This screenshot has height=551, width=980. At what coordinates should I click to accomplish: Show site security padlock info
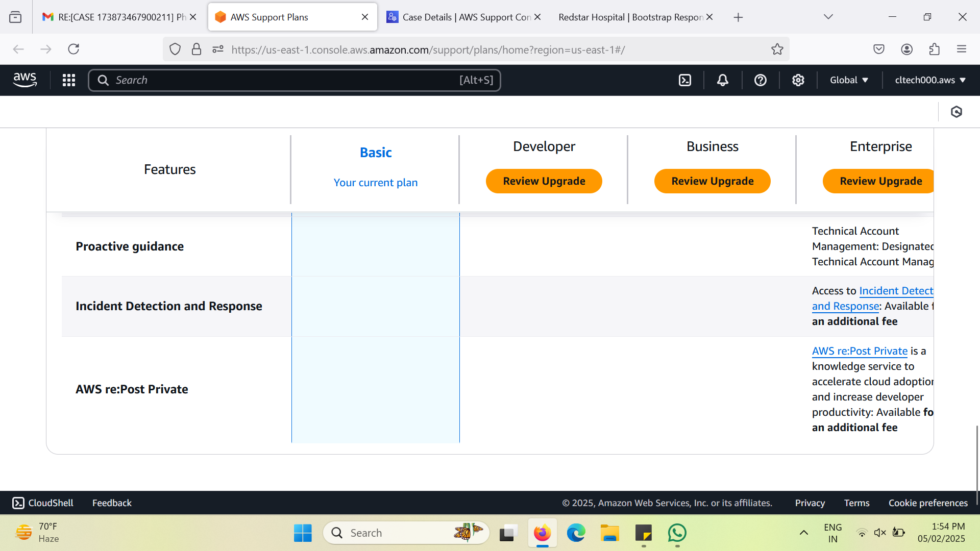pyautogui.click(x=197, y=49)
